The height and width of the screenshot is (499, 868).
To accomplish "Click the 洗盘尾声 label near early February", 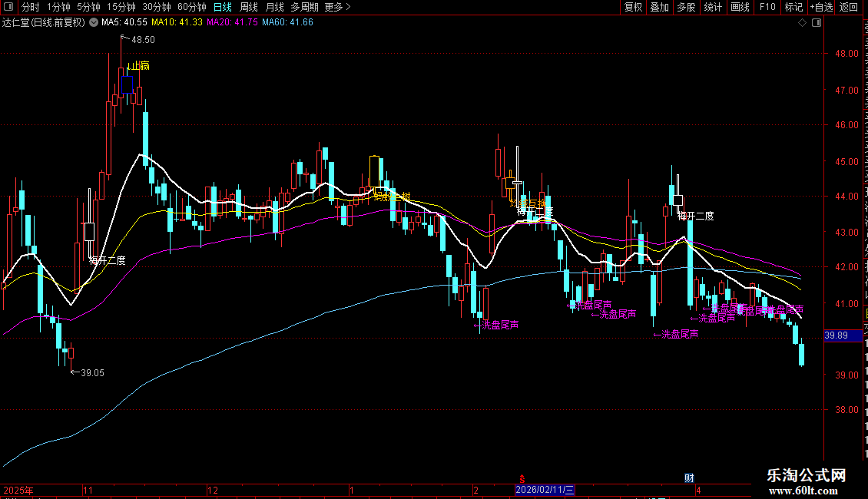I will (496, 325).
